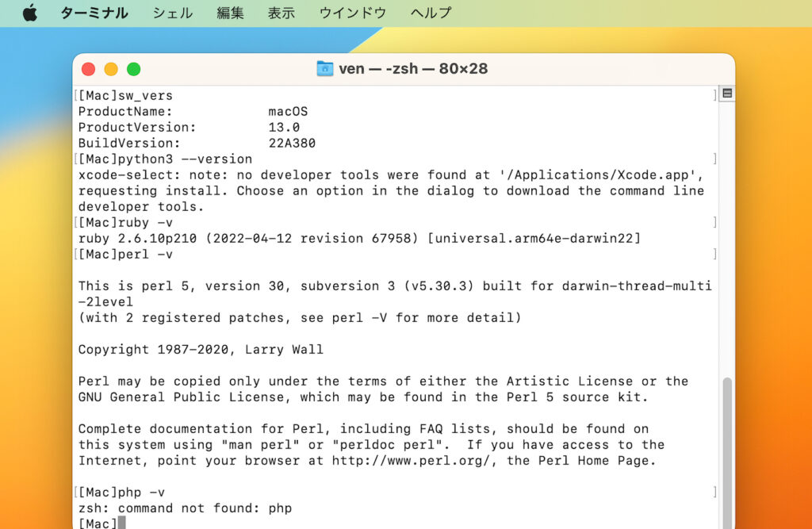Image resolution: width=812 pixels, height=529 pixels.
Task: Open the ヘルプ menu
Action: pos(431,13)
